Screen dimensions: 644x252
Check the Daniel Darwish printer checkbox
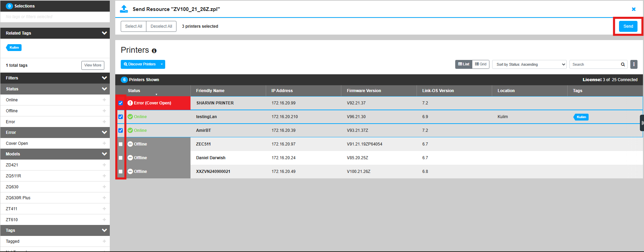coord(120,158)
